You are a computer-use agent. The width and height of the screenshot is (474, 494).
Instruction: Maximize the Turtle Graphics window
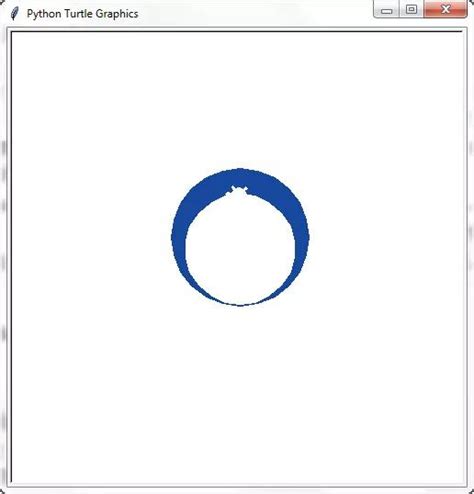tap(411, 9)
